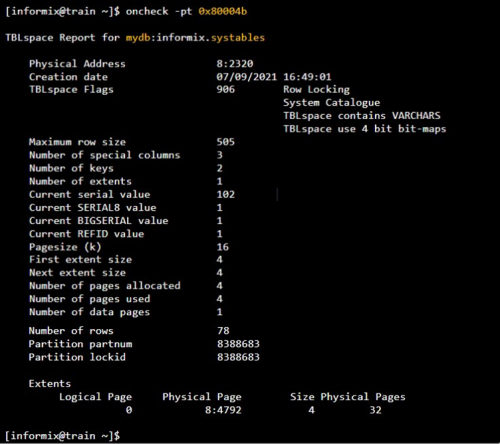
Task: Click the Pagesize (k) value 16
Action: tap(223, 247)
